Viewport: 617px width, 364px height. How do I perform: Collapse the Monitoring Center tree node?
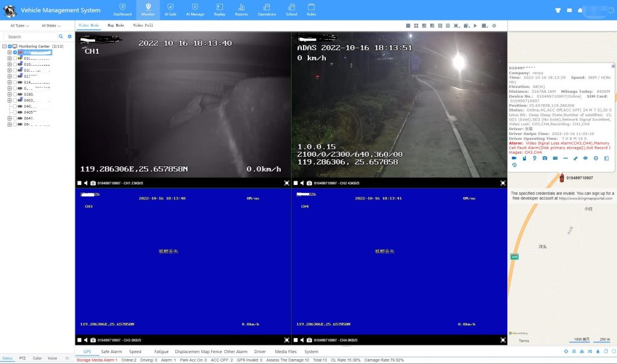click(x=4, y=46)
